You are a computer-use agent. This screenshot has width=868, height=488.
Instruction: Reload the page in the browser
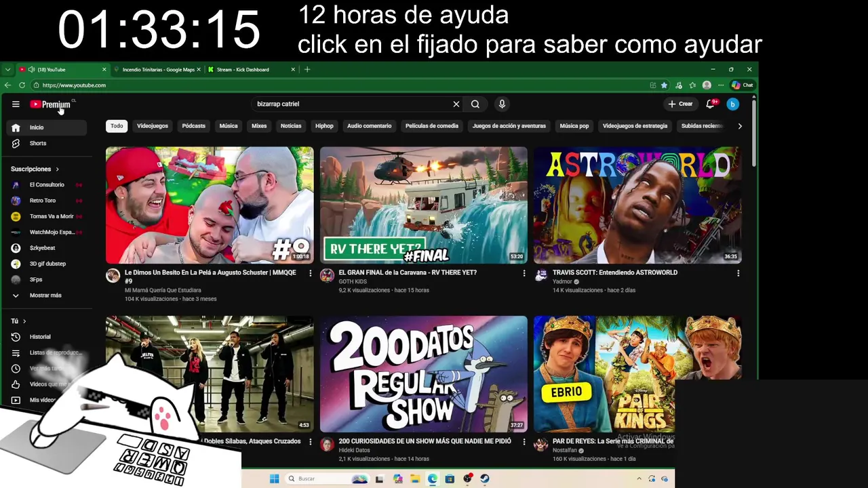(x=22, y=85)
